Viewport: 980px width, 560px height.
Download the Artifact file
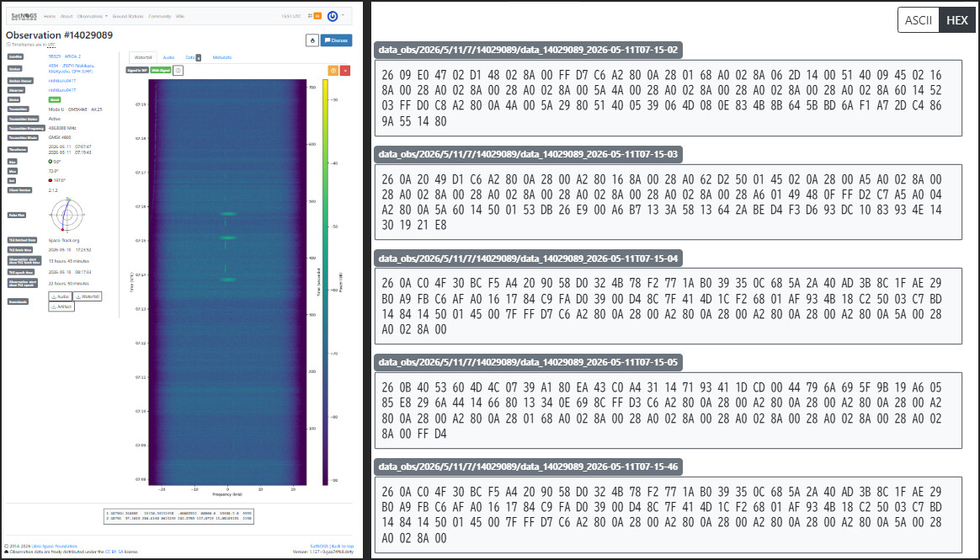(x=61, y=307)
